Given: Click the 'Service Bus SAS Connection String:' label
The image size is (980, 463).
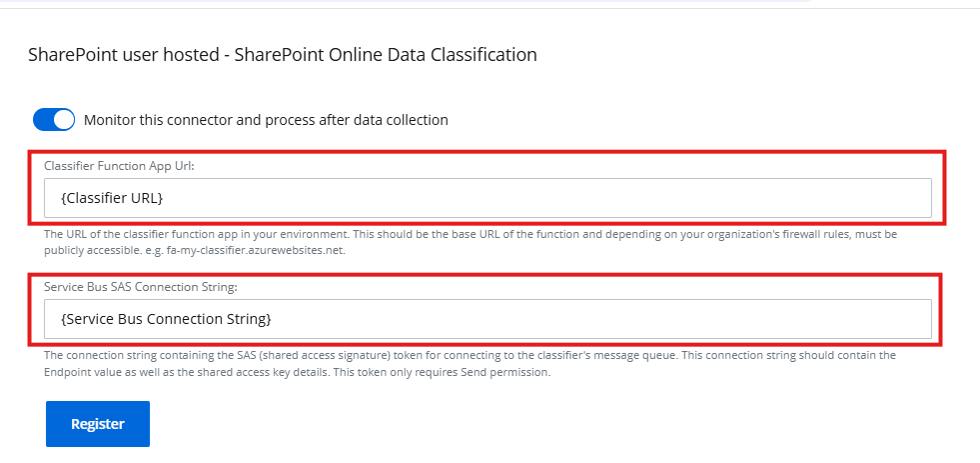Looking at the screenshot, I should tap(139, 286).
